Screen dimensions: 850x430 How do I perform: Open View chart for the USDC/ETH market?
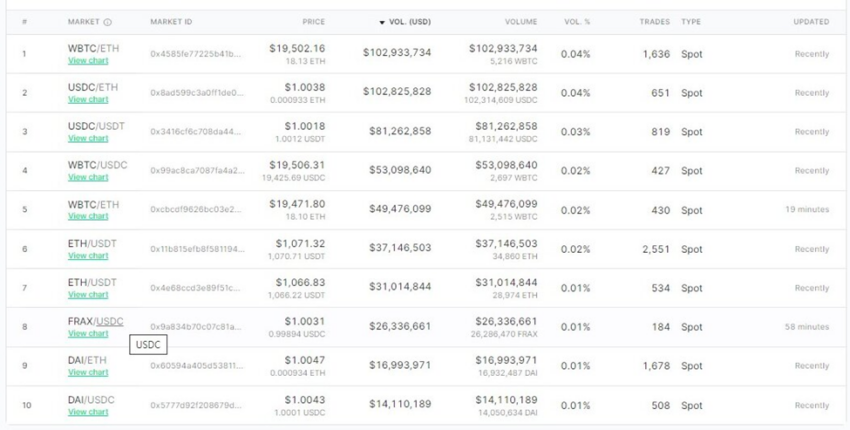[88, 100]
